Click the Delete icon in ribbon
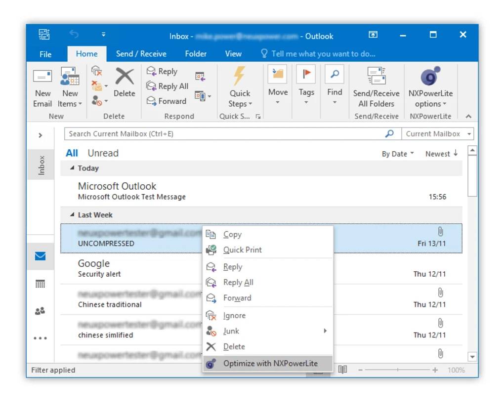Viewport: 504px width, 420px height. 125,78
